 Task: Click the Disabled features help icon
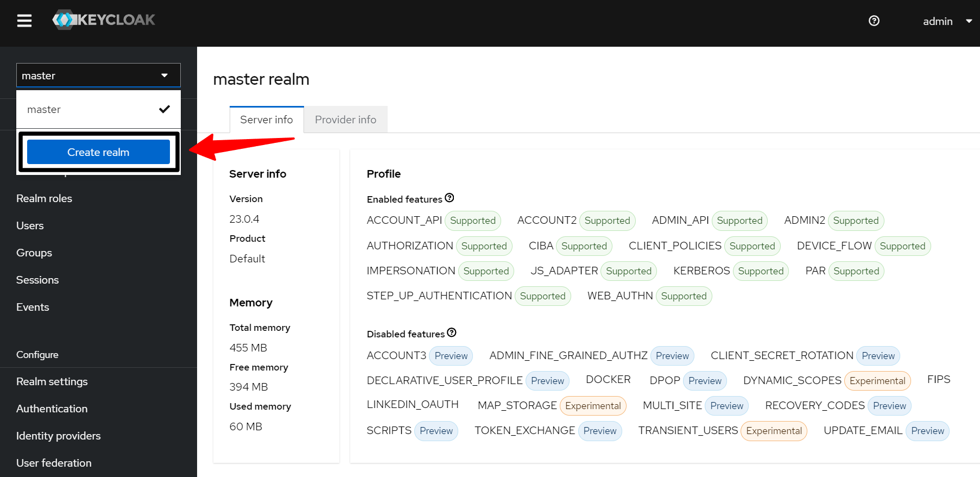452,332
